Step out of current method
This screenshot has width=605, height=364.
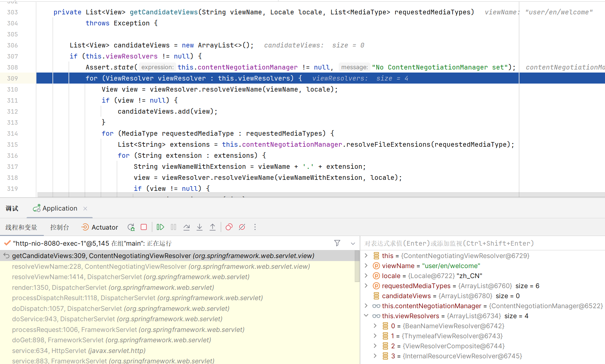(x=213, y=227)
